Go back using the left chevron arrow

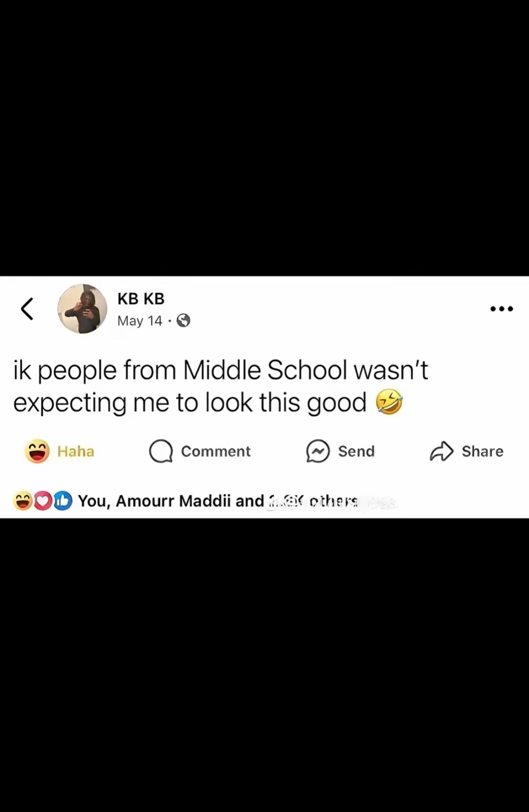(27, 309)
